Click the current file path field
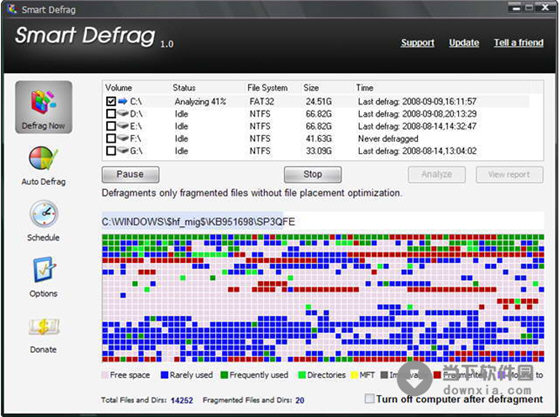 [322, 222]
